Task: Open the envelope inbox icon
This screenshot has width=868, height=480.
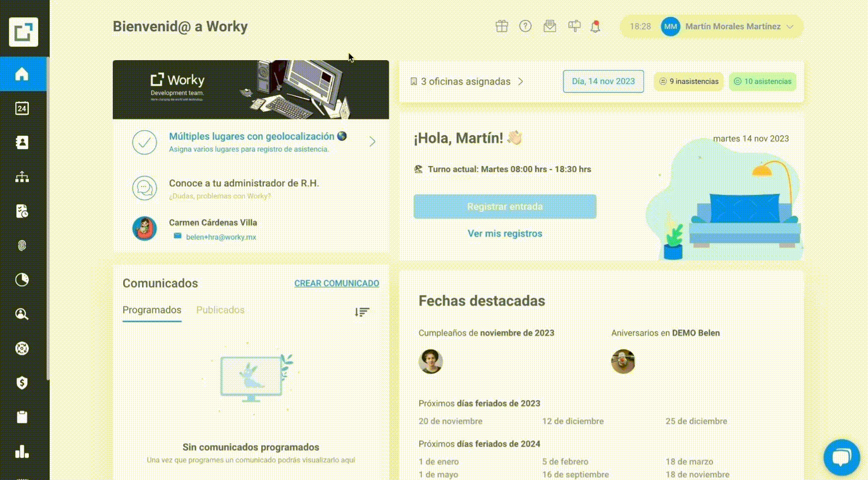Action: (550, 26)
